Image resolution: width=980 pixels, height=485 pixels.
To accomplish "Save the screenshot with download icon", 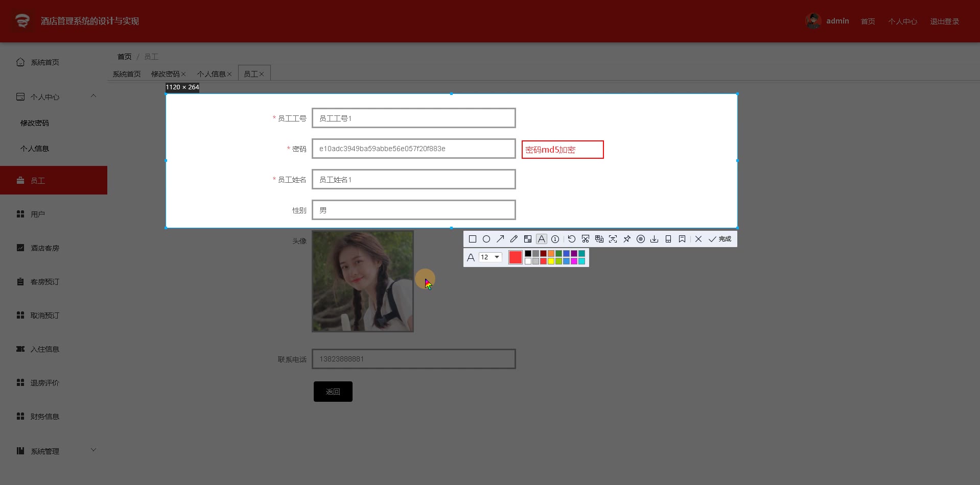I will (x=655, y=239).
